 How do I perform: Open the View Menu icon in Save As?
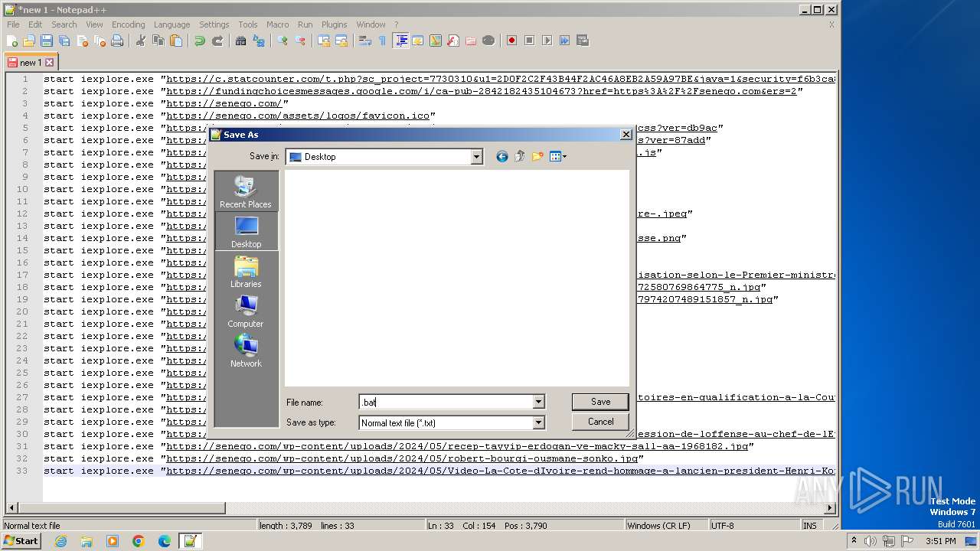pyautogui.click(x=558, y=156)
